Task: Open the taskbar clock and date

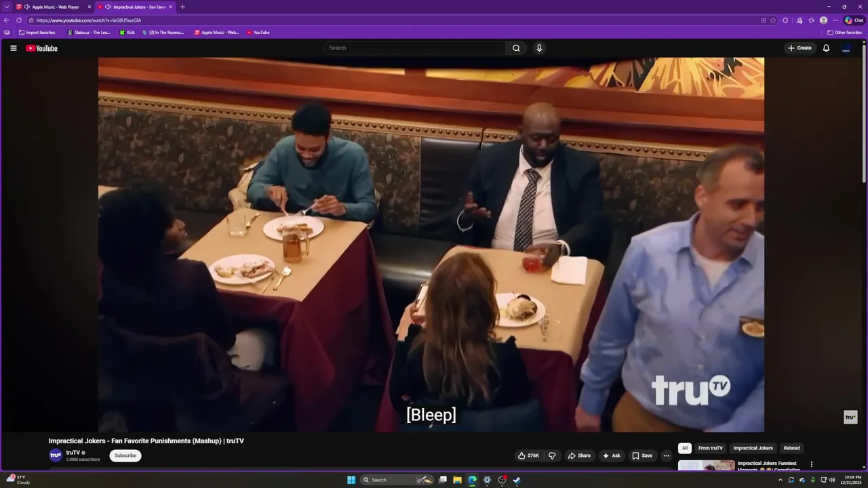Action: click(852, 480)
